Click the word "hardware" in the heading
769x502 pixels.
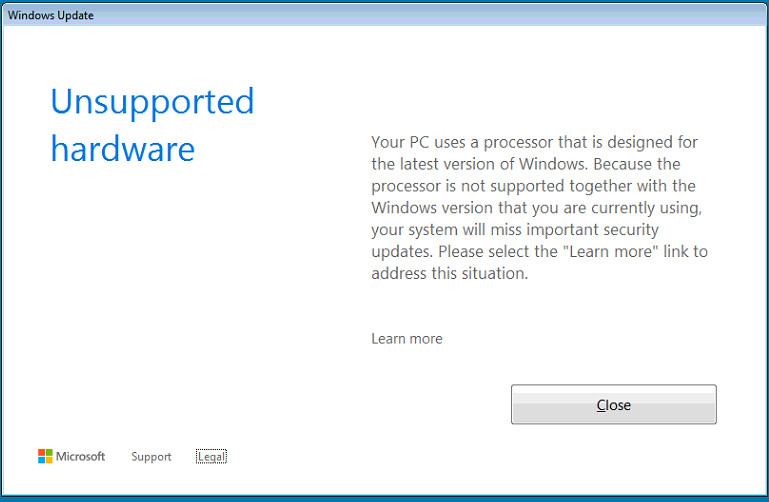122,150
